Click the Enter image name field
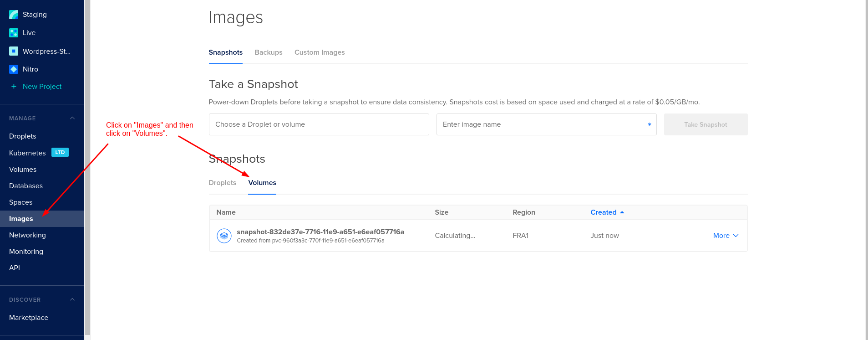 click(x=542, y=124)
